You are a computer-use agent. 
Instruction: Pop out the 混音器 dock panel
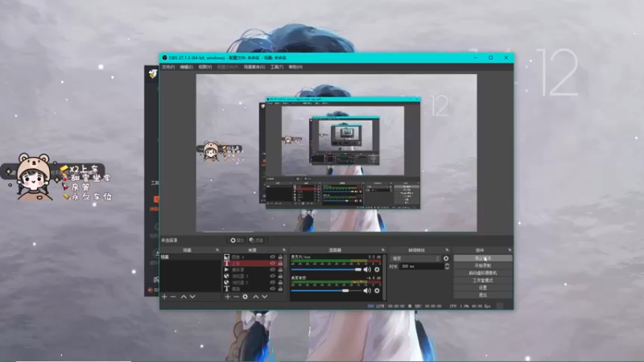[x=383, y=250]
